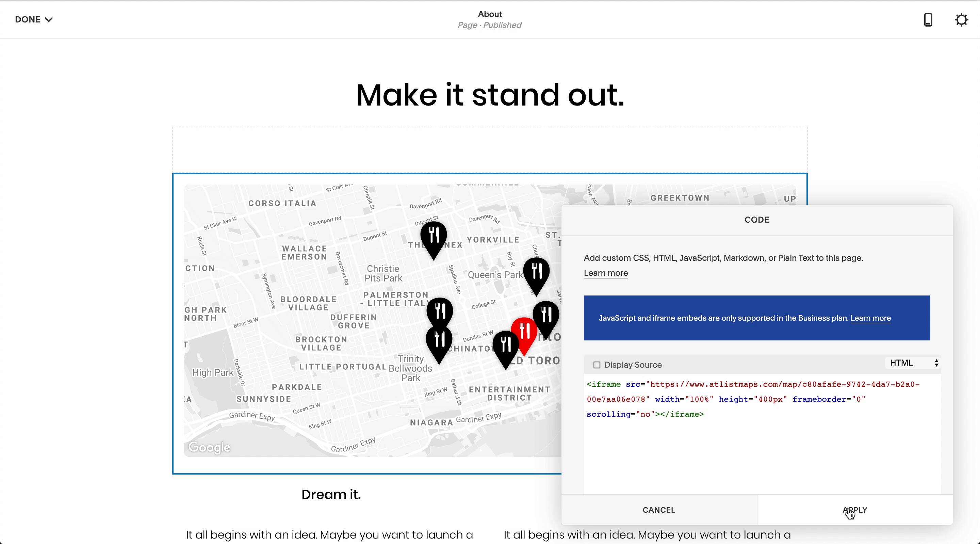Expand the DONE dropdown menu
Image resolution: width=980 pixels, height=544 pixels.
pos(33,19)
